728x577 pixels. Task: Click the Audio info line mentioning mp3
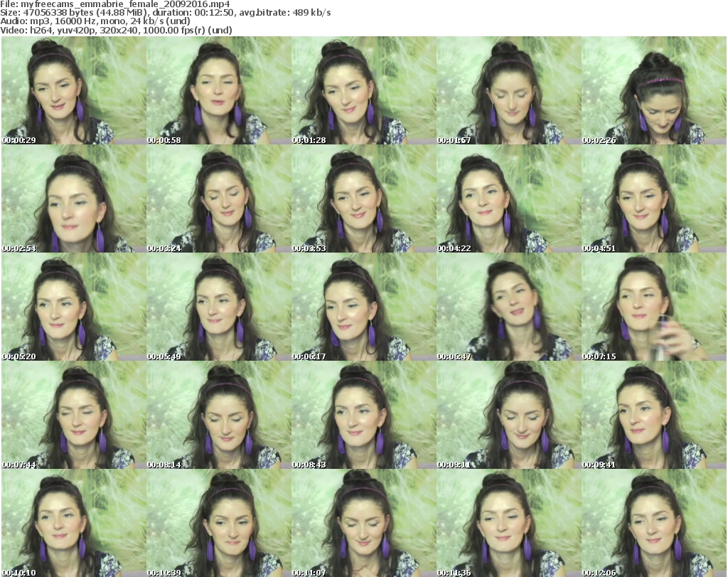point(95,21)
